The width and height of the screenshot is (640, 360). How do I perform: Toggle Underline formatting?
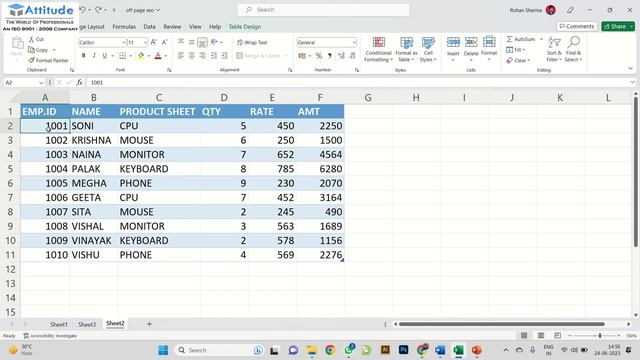coord(104,56)
